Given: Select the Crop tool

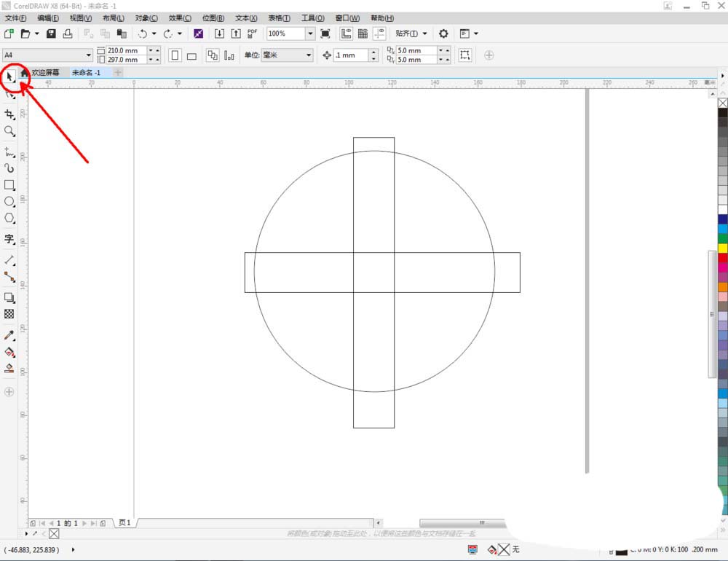Looking at the screenshot, I should click(9, 114).
